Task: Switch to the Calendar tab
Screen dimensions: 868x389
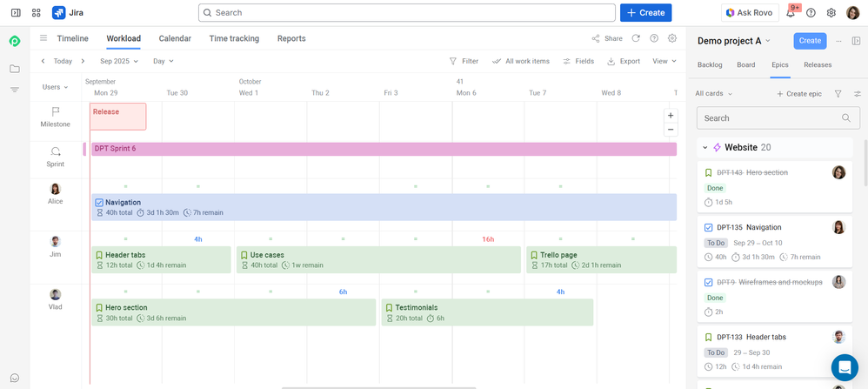Action: click(175, 38)
